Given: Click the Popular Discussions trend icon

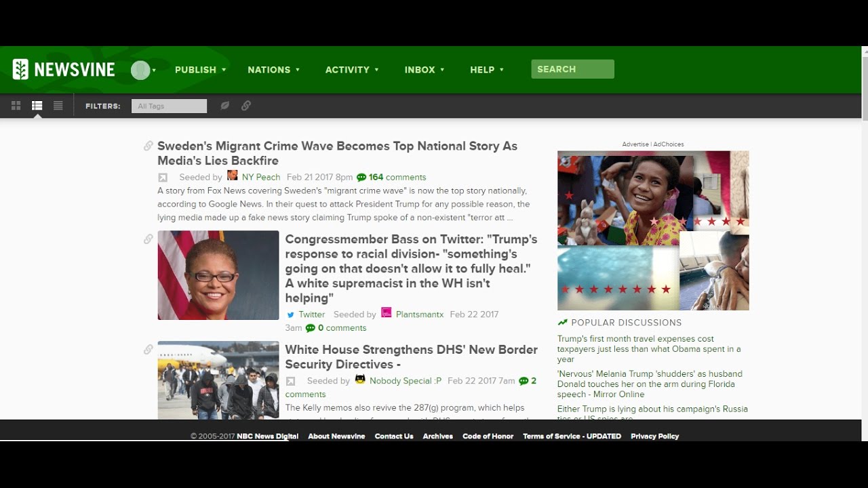Looking at the screenshot, I should (562, 323).
